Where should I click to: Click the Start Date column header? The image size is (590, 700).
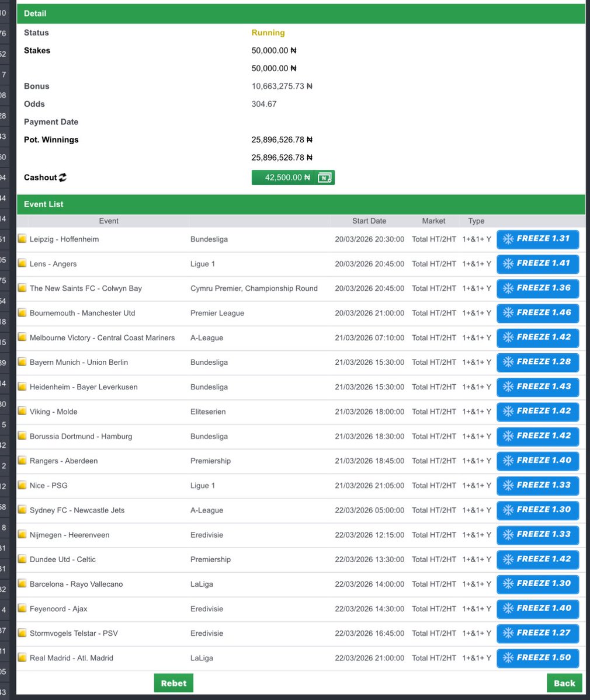pyautogui.click(x=369, y=221)
